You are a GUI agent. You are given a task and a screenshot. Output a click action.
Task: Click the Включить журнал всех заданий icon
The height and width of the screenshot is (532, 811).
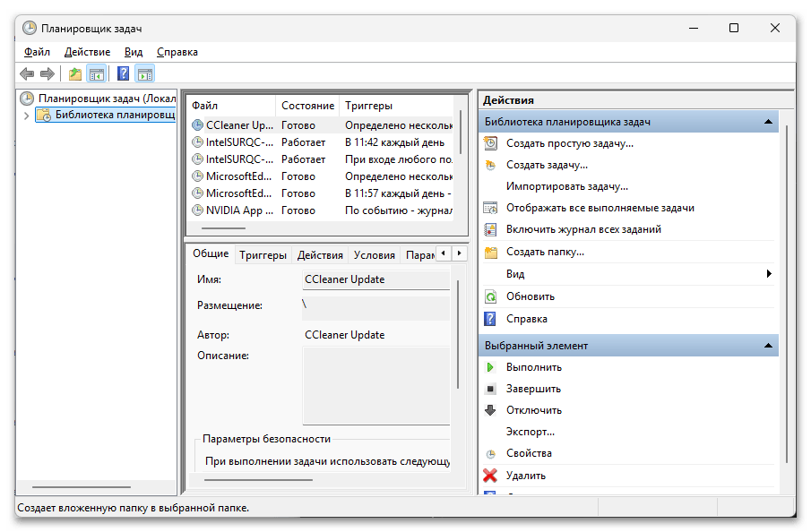(490, 229)
